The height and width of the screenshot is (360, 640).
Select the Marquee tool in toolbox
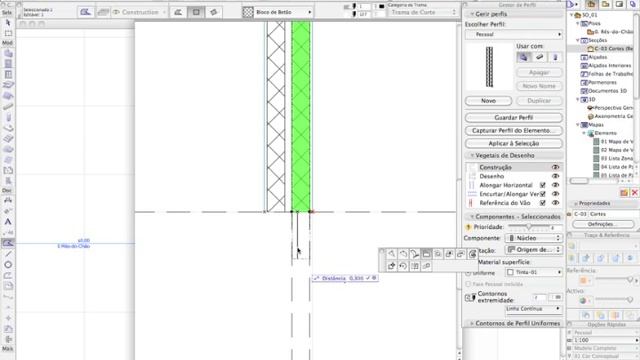click(x=8, y=33)
